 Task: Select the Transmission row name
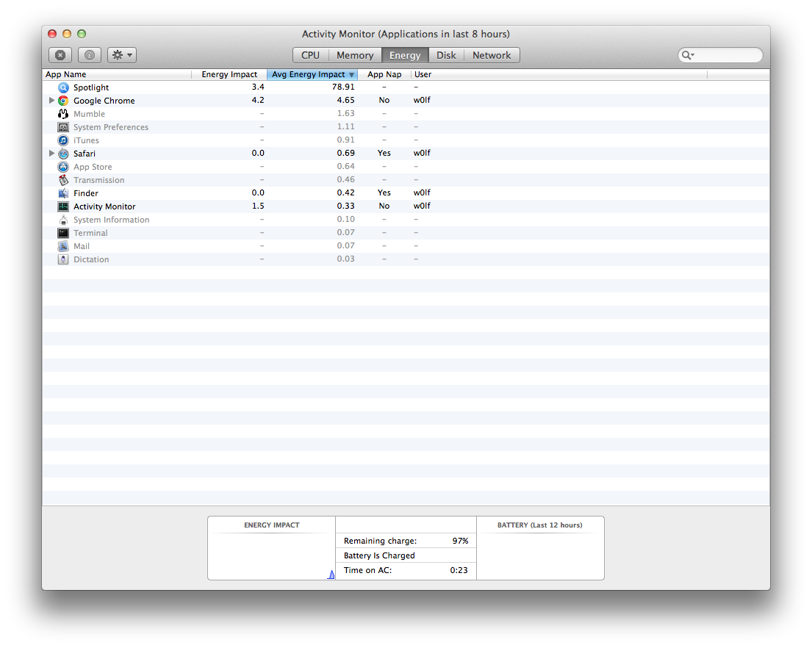99,179
